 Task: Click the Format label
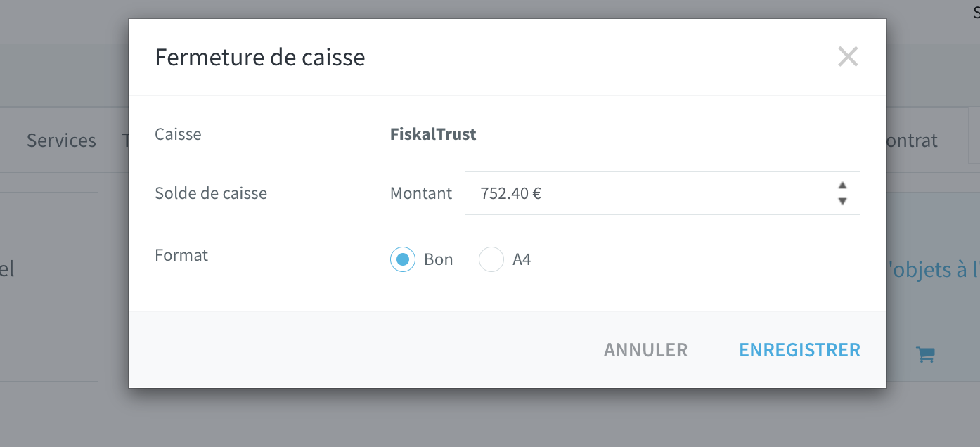pyautogui.click(x=181, y=255)
